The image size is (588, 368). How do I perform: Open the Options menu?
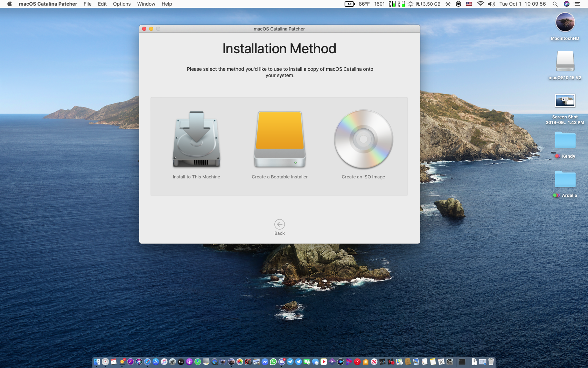[x=122, y=4]
